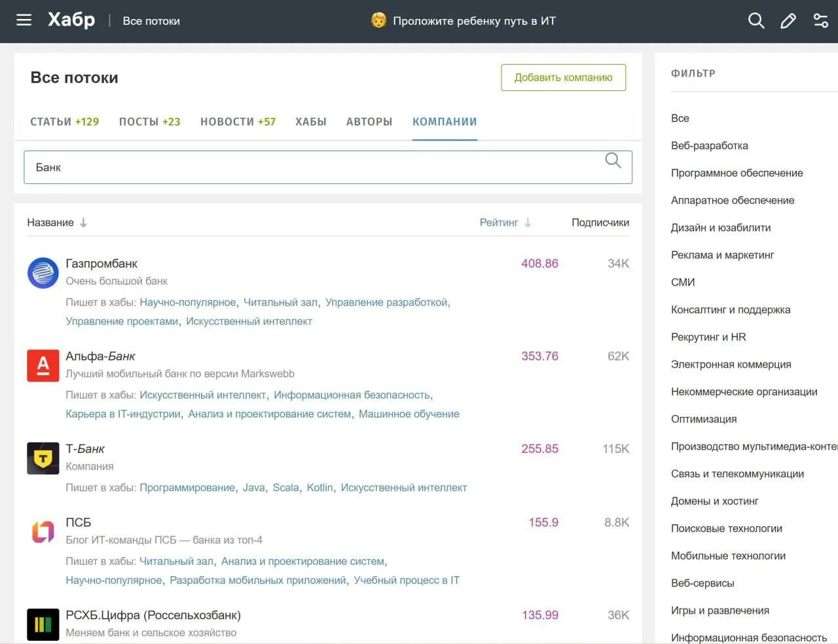Image resolution: width=838 pixels, height=644 pixels.
Task: Open Т-Банк company page
Action: pos(85,449)
